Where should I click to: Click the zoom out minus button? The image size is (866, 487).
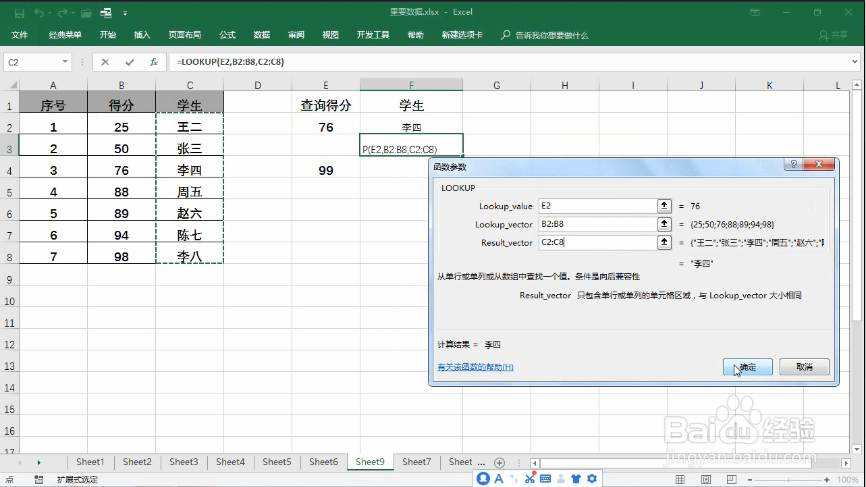[750, 480]
